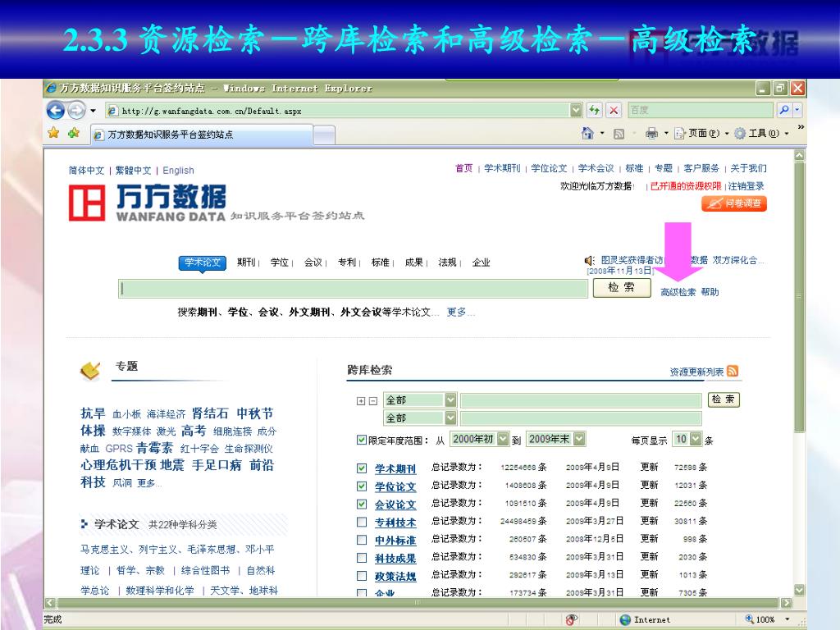Click the speaker announcement icon
Image resolution: width=840 pixels, height=630 pixels.
[589, 260]
